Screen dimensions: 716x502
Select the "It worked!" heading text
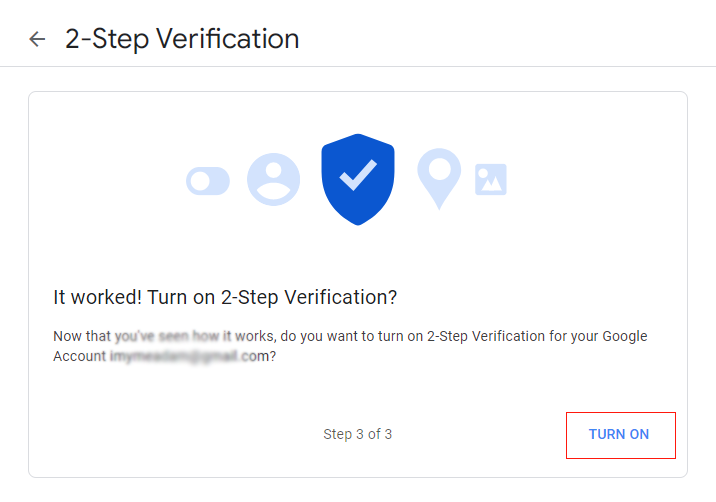[97, 297]
